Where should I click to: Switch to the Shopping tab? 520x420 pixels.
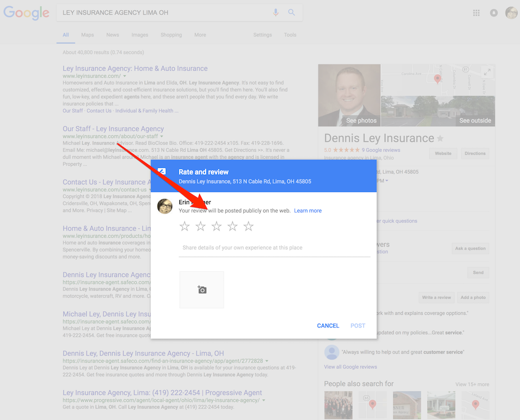tap(171, 35)
